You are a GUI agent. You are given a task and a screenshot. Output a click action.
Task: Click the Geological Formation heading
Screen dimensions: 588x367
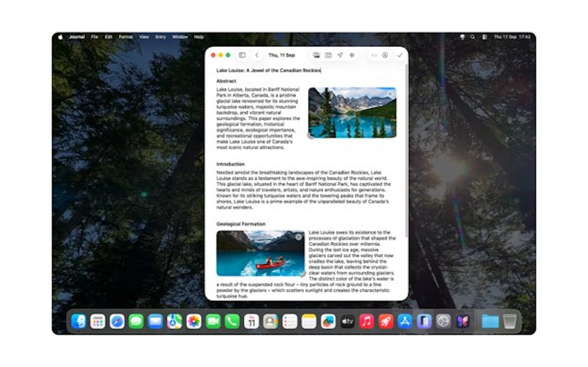point(241,224)
